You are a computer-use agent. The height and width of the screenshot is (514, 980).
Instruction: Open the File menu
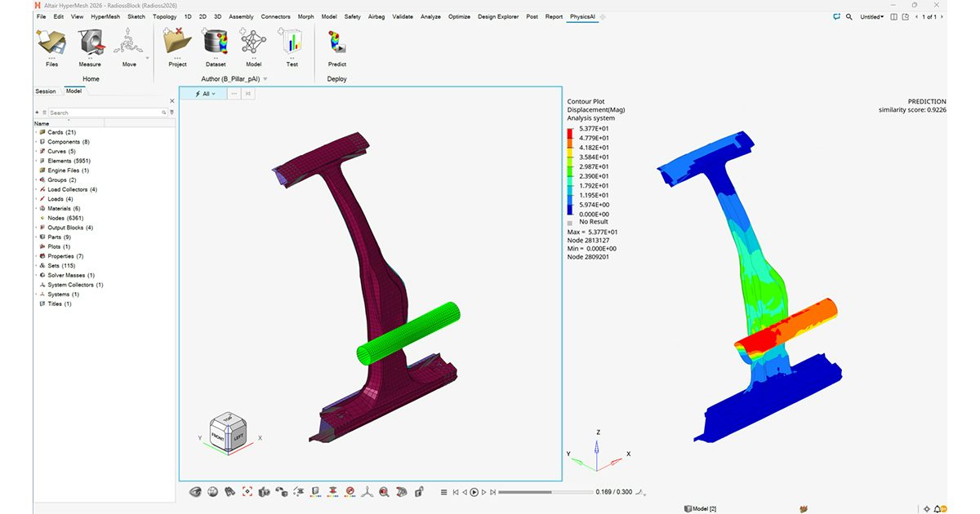click(x=41, y=16)
